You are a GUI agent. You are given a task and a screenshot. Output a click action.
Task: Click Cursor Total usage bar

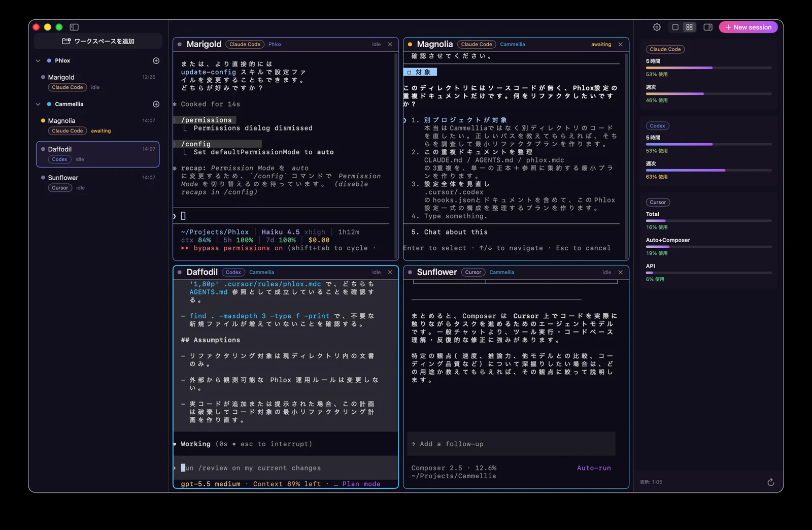coord(709,220)
